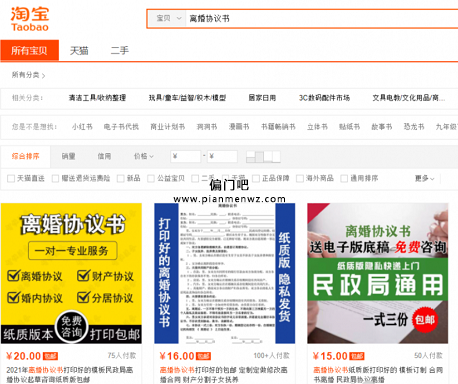
Task: Expand the 所有分类 breadcrumb
Action: 28,75
